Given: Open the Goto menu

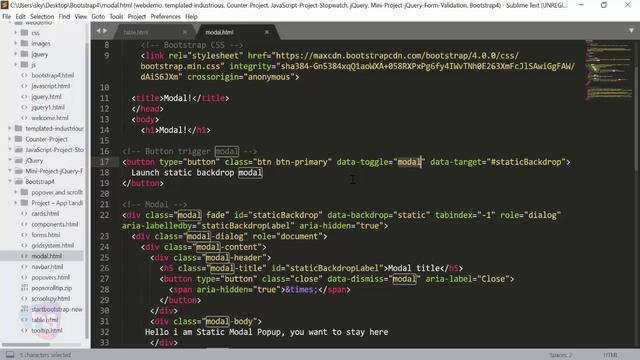Looking at the screenshot, I should coord(98,17).
